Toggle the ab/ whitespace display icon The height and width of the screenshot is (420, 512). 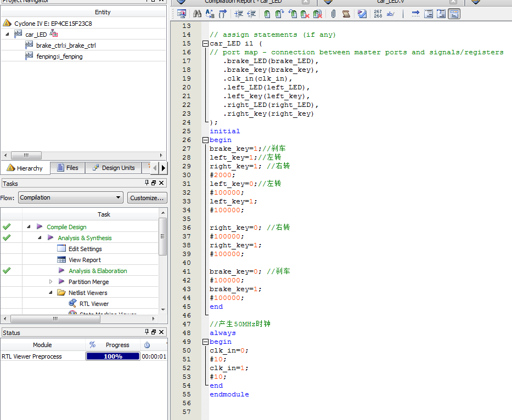pyautogui.click(x=391, y=14)
